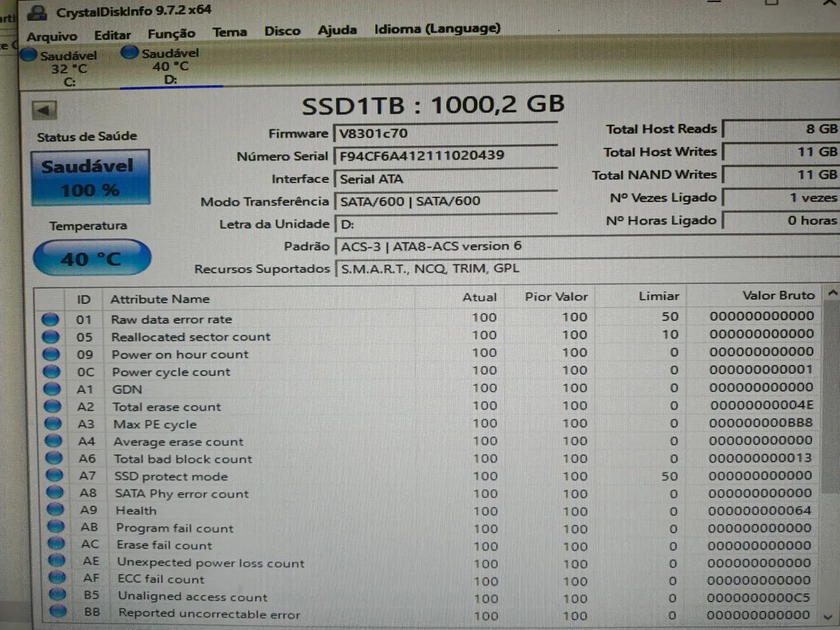
Task: Click the status icon for Reallocated sector count
Action: 51,337
